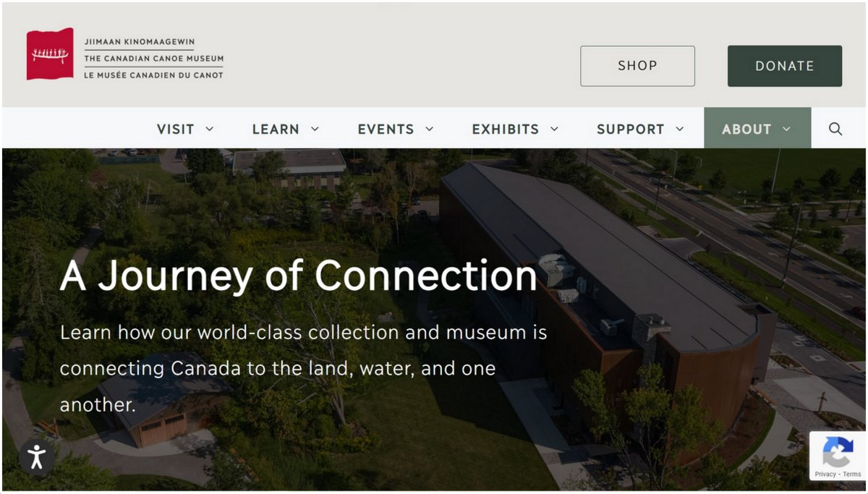The width and height of the screenshot is (868, 494).
Task: Click the Canadian Canoe Museum name text
Action: tap(153, 59)
